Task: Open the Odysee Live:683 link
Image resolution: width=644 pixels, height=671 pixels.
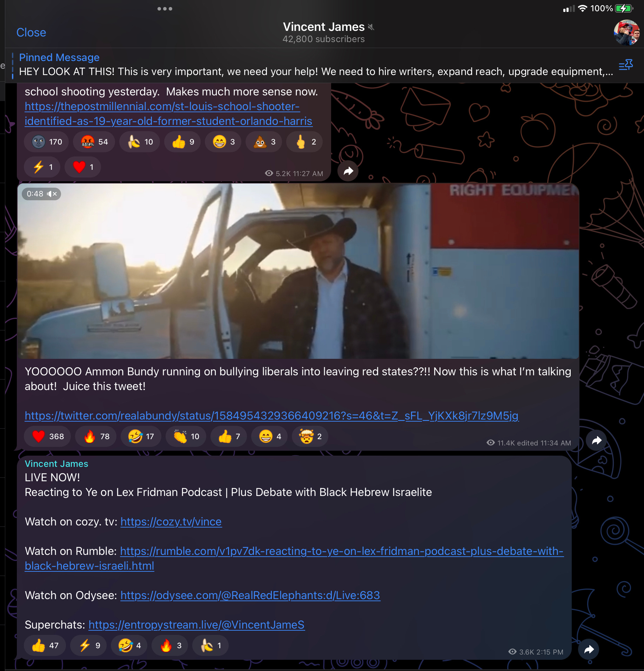Action: 250,595
